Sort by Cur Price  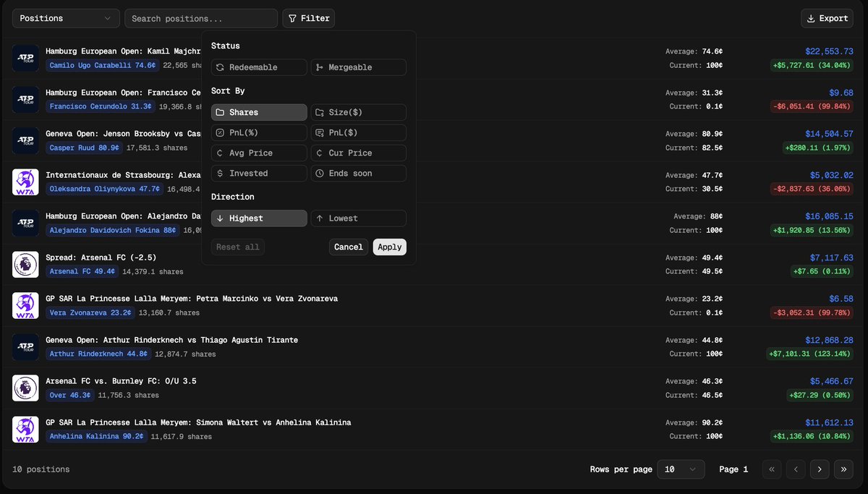pyautogui.click(x=359, y=153)
